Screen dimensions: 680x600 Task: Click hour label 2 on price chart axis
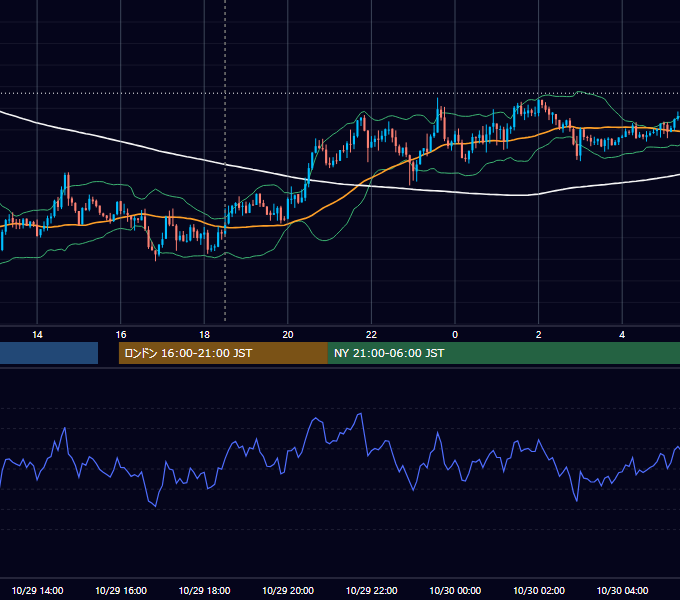pos(539,335)
